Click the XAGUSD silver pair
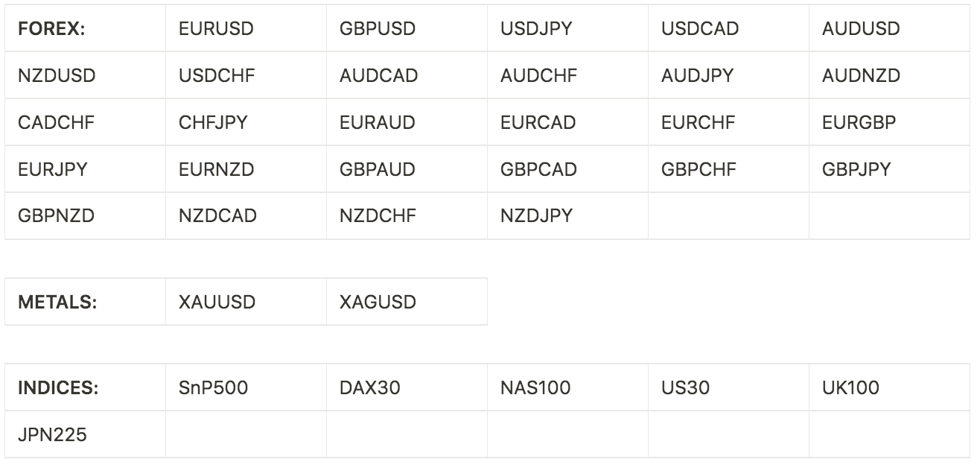980x468 pixels. (407, 302)
